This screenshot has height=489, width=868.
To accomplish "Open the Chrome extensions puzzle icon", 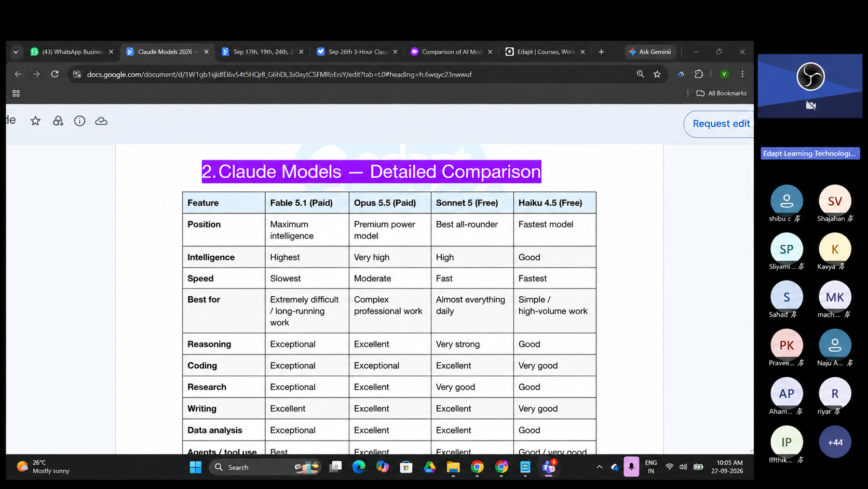I will (699, 74).
